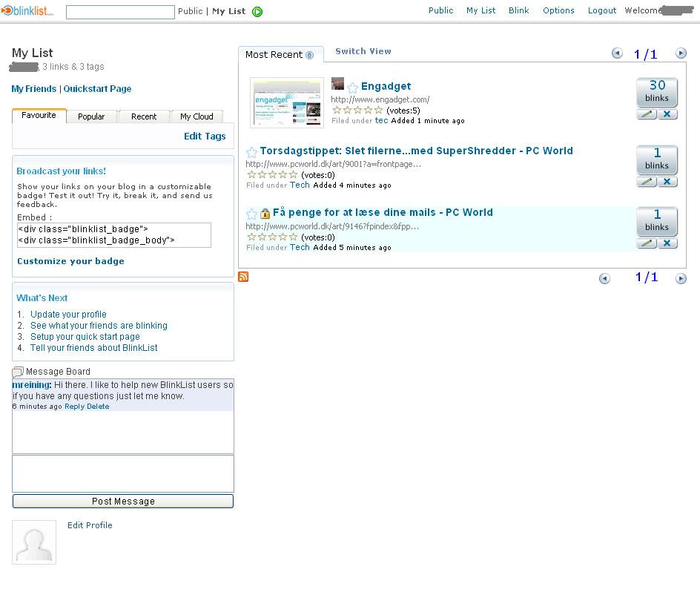Open Blink in top navigation
This screenshot has height=595, width=700.
click(x=519, y=10)
